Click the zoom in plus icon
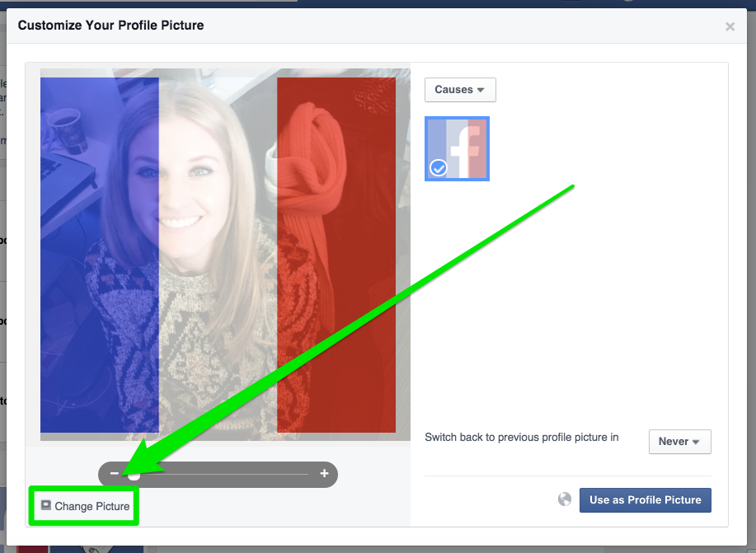756x553 pixels. [324, 474]
